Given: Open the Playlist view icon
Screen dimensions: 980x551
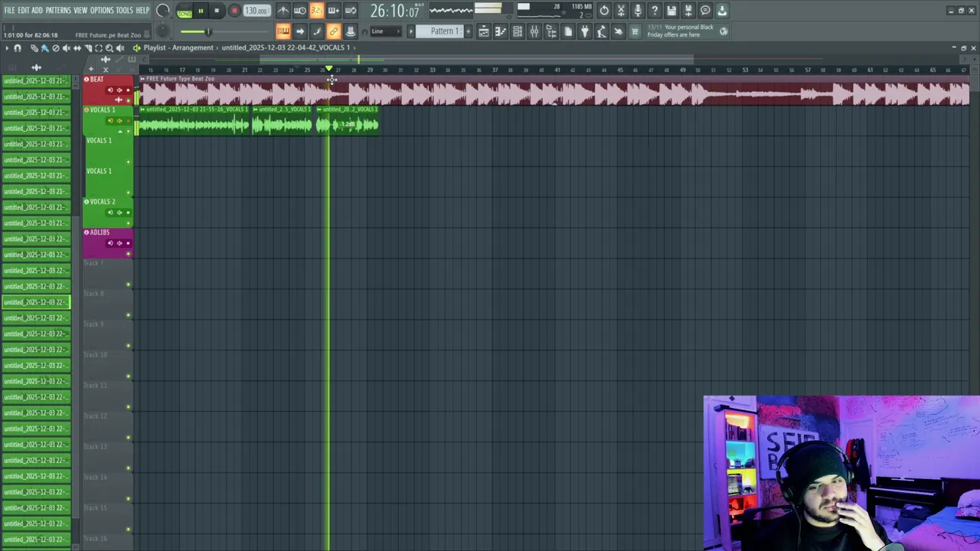Looking at the screenshot, I should pyautogui.click(x=484, y=31).
